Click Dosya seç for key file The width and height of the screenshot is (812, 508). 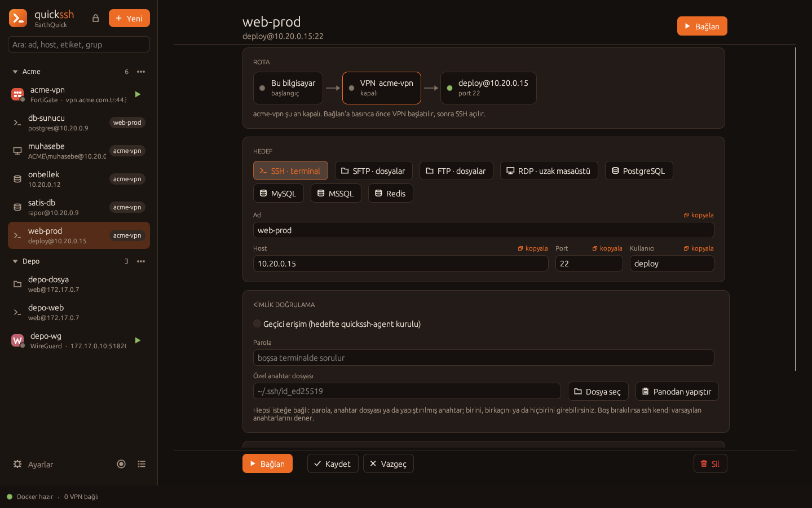tap(598, 391)
